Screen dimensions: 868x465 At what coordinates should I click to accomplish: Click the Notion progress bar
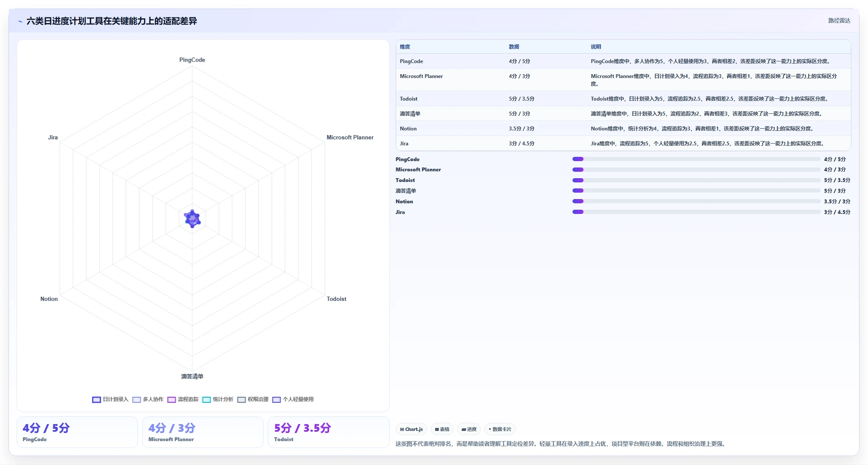coord(696,201)
